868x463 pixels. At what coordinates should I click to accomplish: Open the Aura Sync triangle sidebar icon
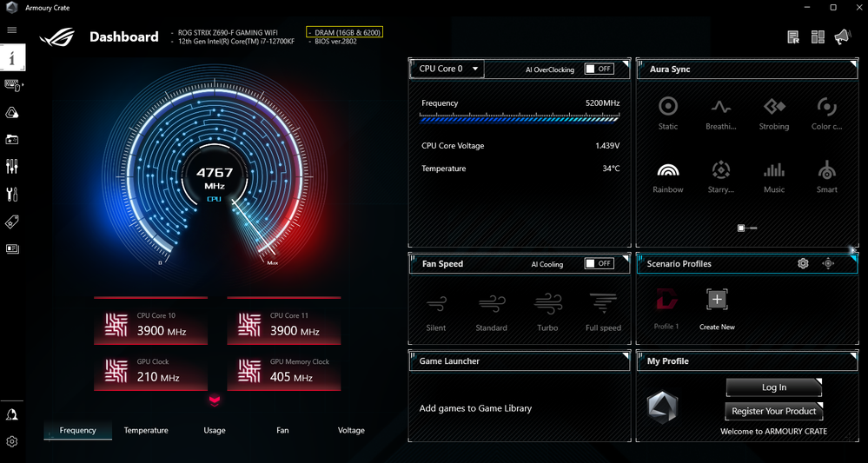[12, 113]
